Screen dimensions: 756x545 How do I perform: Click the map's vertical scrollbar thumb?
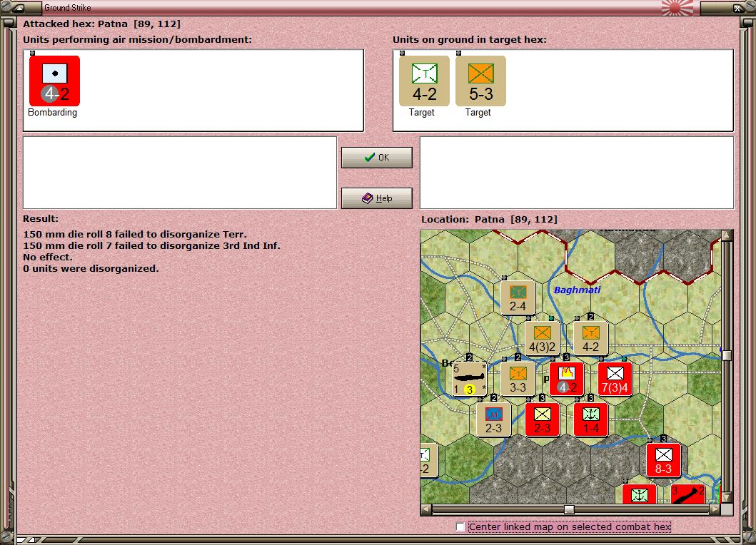(x=727, y=356)
